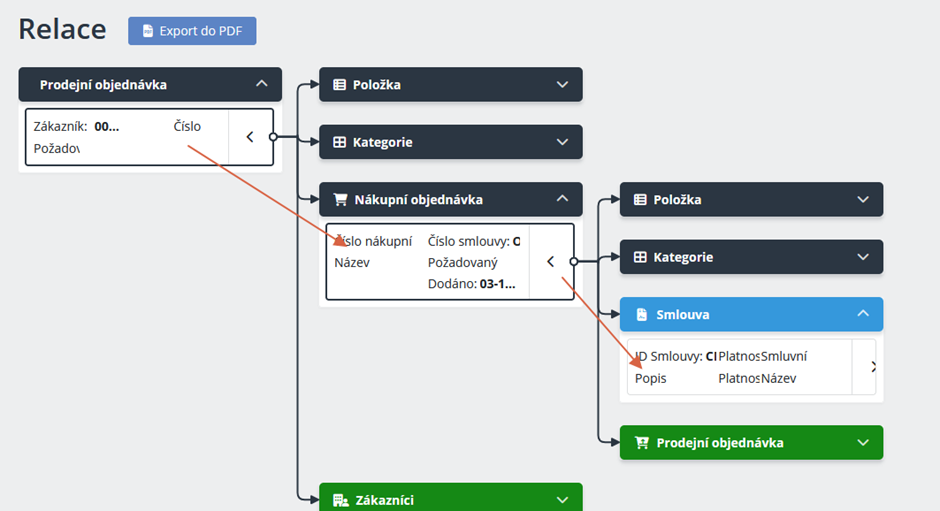
Task: Collapse the dark Prodejní objednávka panel
Action: pos(262,85)
